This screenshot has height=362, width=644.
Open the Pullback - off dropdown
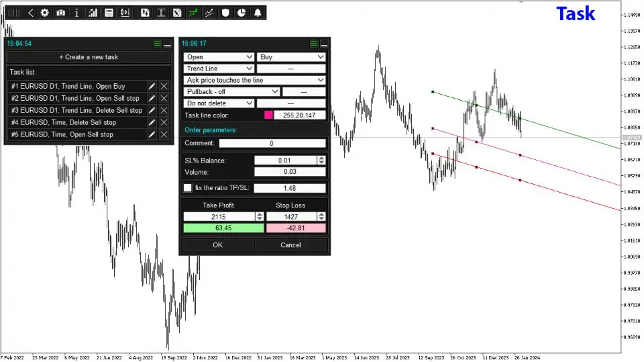231,91
